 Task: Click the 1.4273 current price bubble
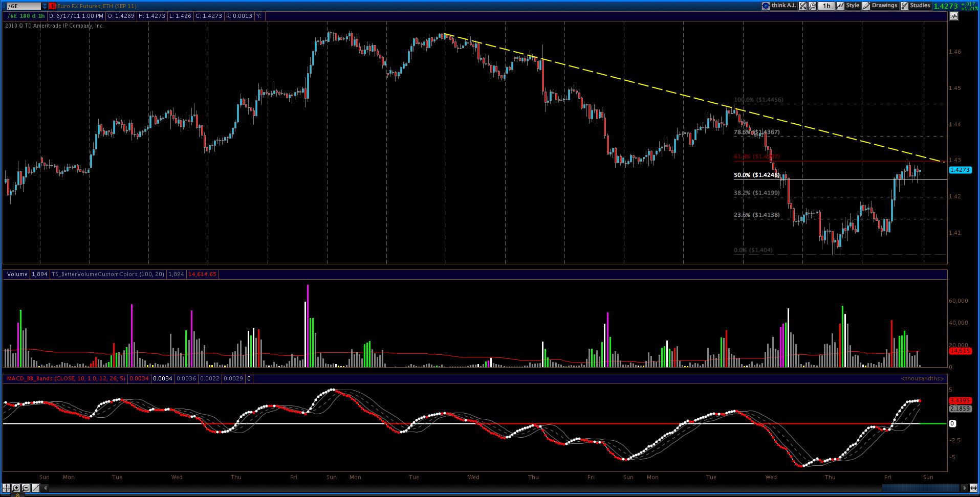click(960, 170)
